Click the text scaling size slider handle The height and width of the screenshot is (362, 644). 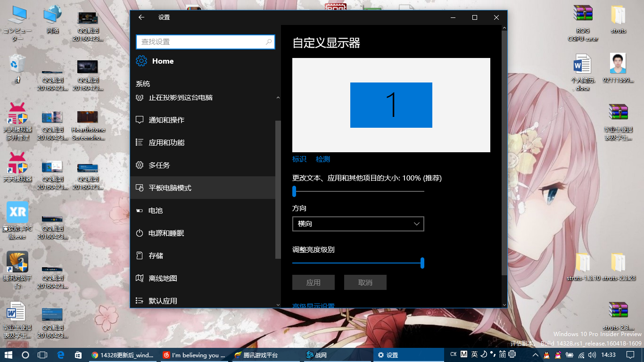[294, 191]
